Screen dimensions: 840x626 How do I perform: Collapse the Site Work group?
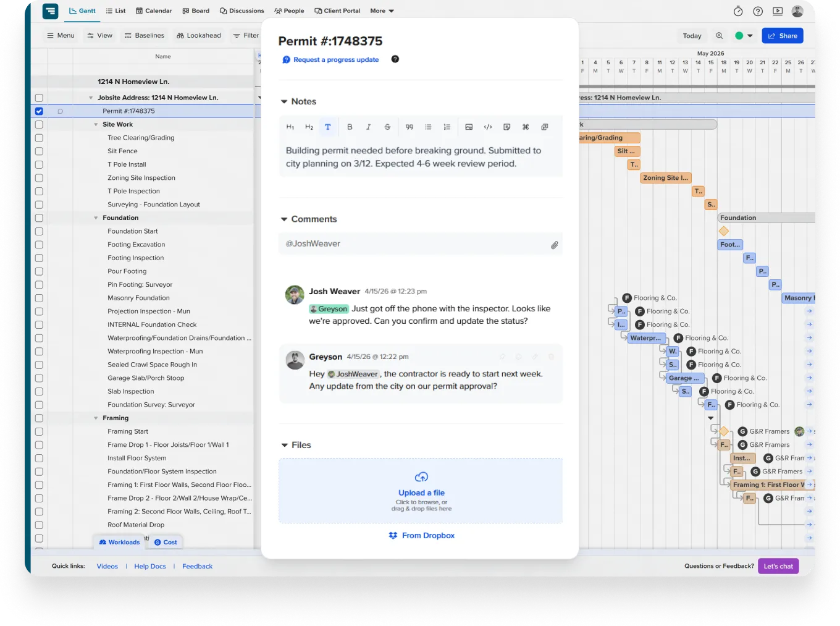click(96, 125)
